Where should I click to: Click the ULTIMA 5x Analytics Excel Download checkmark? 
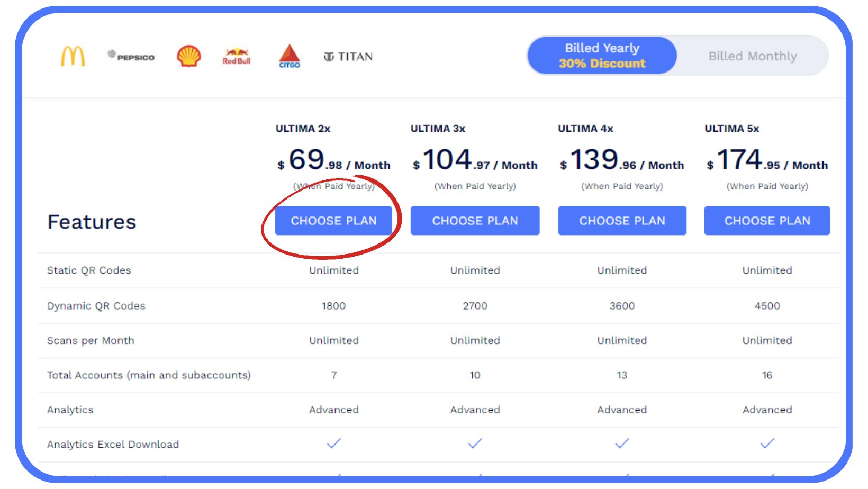(x=767, y=443)
